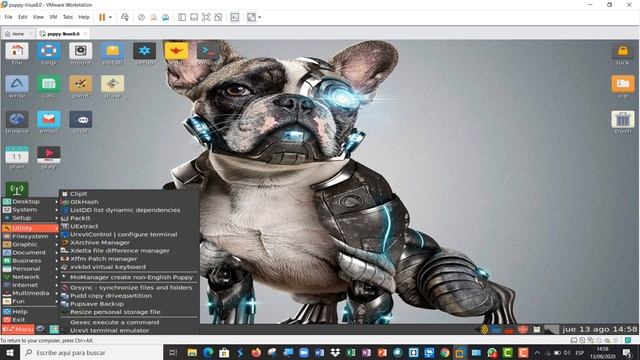Image resolution: width=640 pixels, height=360 pixels.
Task: Click Puppy panel clock 'jue 13 ago 14:58'
Action: pos(599,329)
